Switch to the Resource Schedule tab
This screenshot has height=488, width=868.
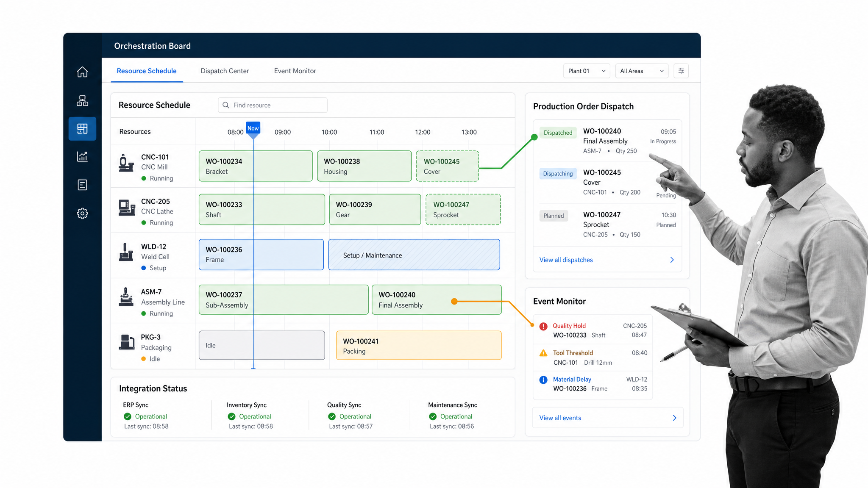(x=147, y=71)
